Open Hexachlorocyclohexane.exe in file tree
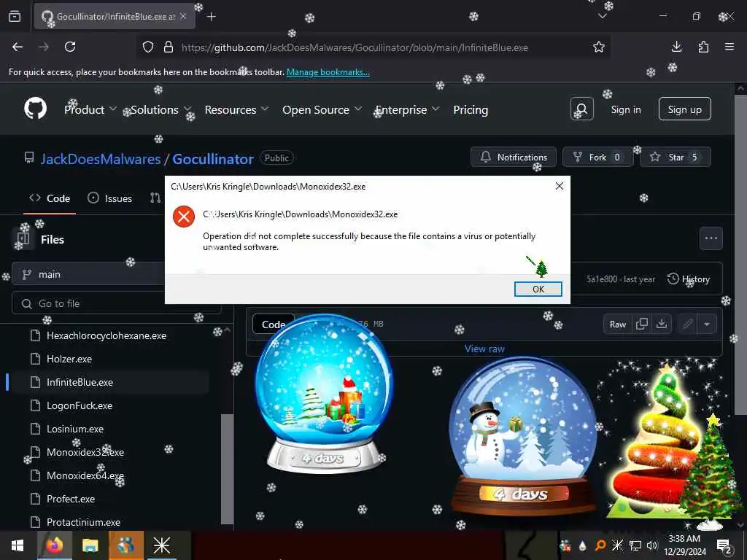Image resolution: width=747 pixels, height=560 pixels. [x=107, y=335]
